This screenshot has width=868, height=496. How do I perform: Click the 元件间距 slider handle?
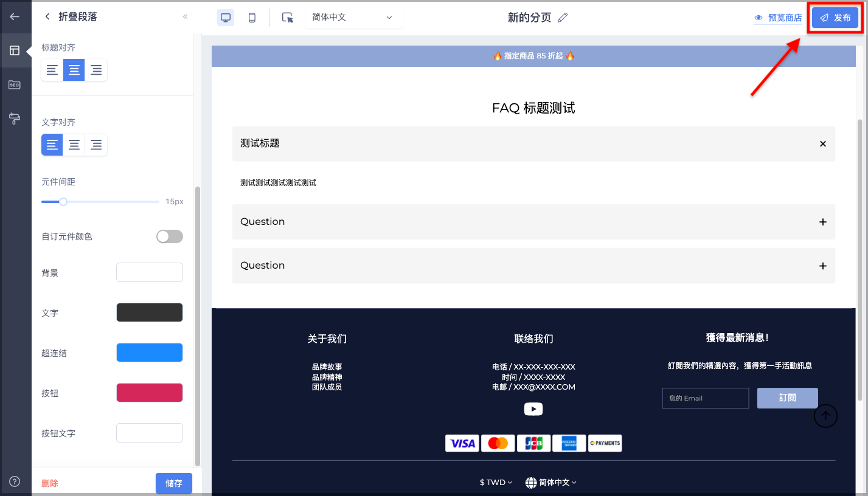(x=63, y=202)
